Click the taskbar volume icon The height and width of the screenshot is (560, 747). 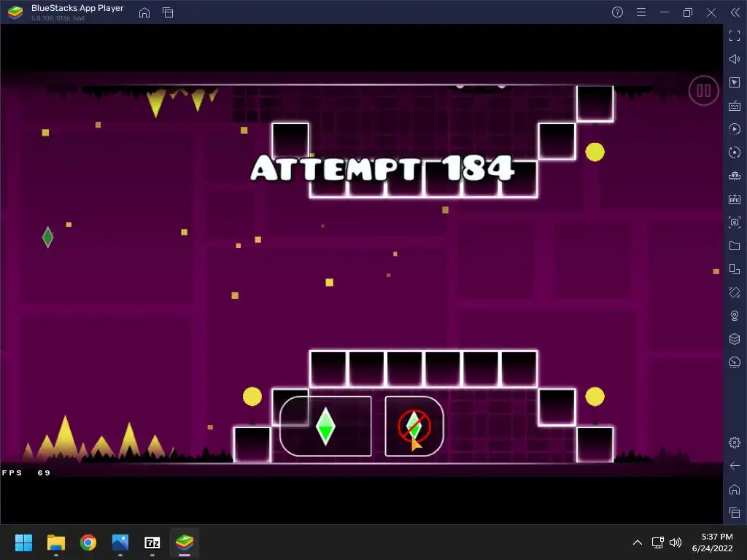pyautogui.click(x=675, y=542)
